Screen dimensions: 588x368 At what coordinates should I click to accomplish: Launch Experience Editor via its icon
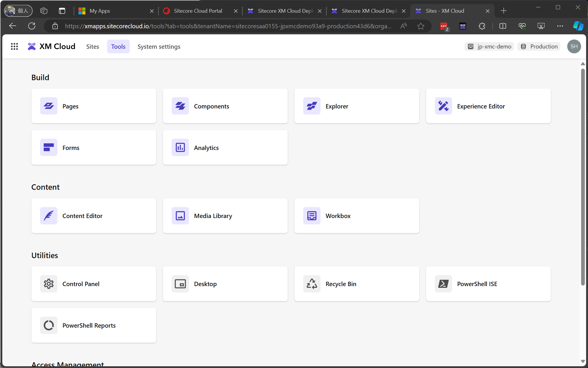click(443, 106)
